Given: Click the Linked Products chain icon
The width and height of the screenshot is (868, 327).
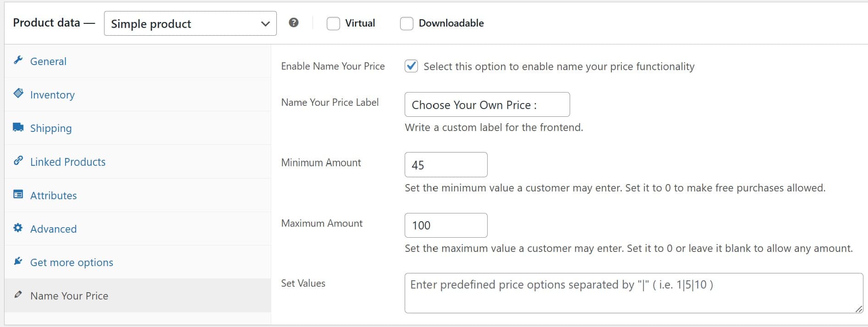Looking at the screenshot, I should pos(18,160).
